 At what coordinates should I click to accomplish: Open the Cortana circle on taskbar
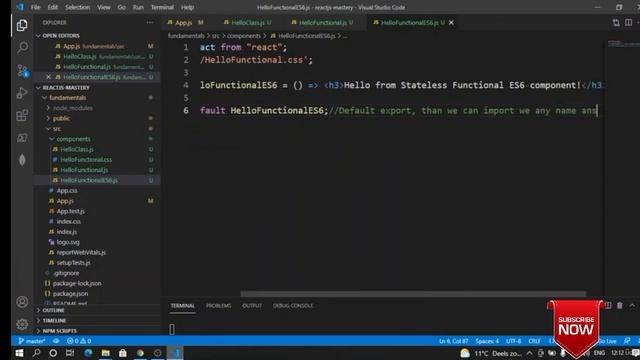tap(53, 353)
